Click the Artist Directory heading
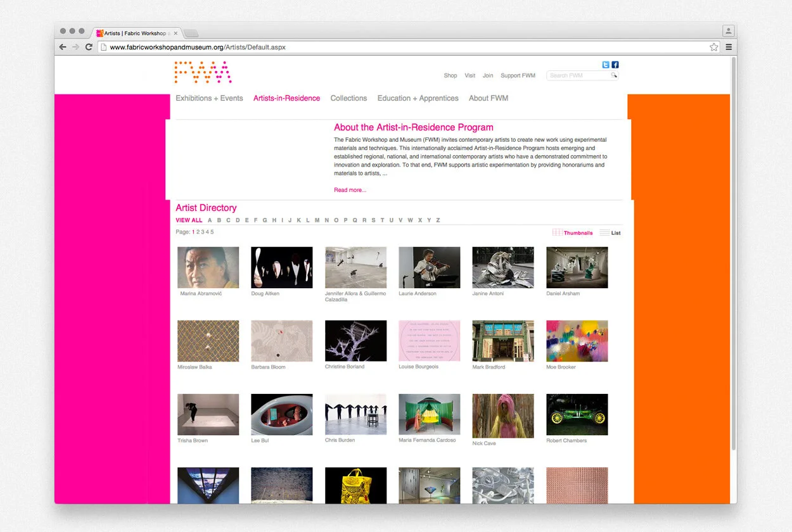This screenshot has height=532, width=792. pos(206,208)
